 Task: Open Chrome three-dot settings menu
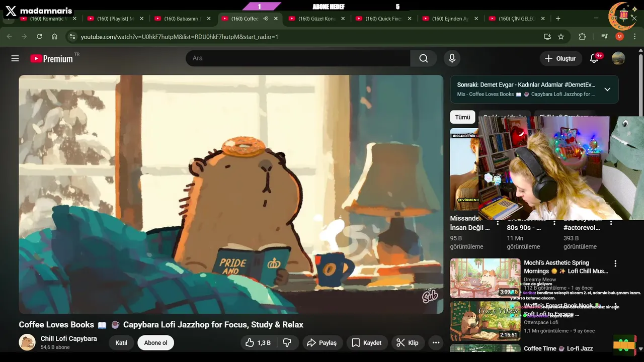pyautogui.click(x=634, y=37)
